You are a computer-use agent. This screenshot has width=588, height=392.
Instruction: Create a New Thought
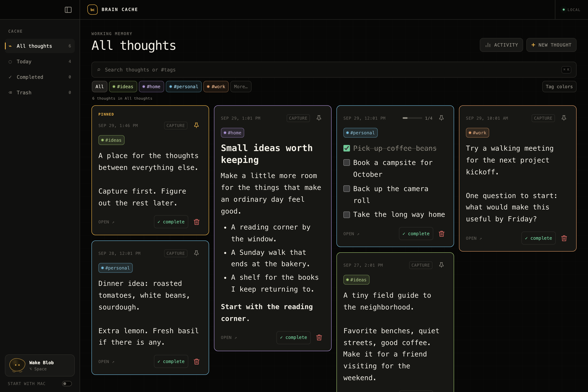[x=551, y=45]
